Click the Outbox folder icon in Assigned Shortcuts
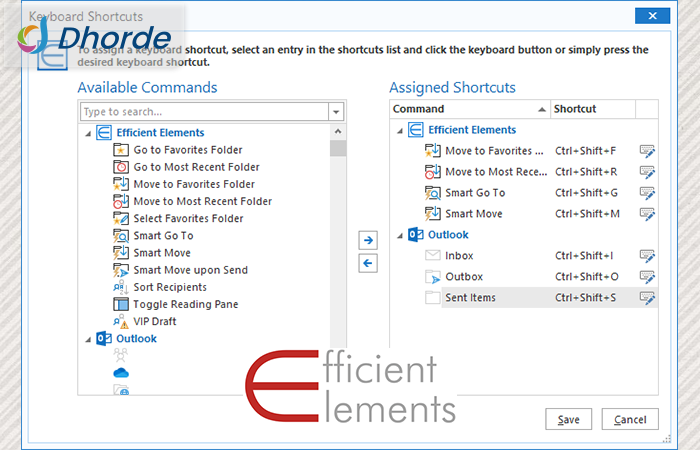Screen dimensions: 700x450 click(x=433, y=277)
